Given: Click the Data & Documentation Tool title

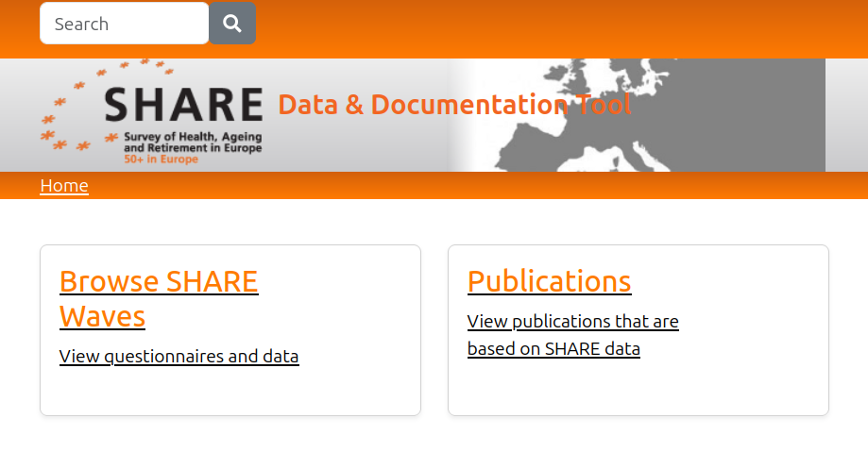Looking at the screenshot, I should (x=453, y=105).
